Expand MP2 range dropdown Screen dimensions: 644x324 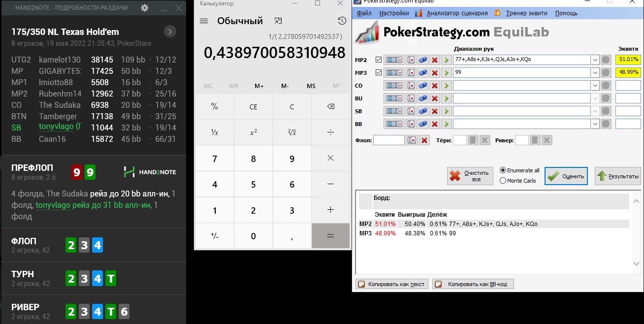click(x=596, y=60)
